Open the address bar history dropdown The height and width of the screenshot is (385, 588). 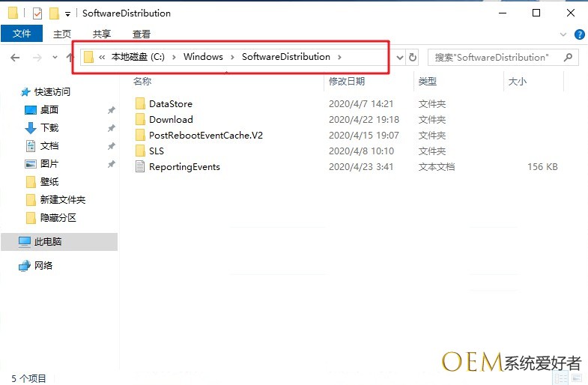click(x=399, y=57)
